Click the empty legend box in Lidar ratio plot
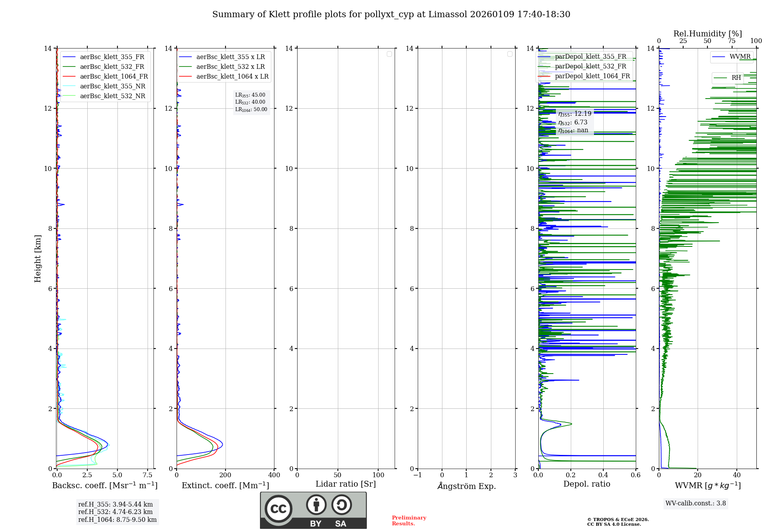This screenshot has height=532, width=783. [x=389, y=54]
